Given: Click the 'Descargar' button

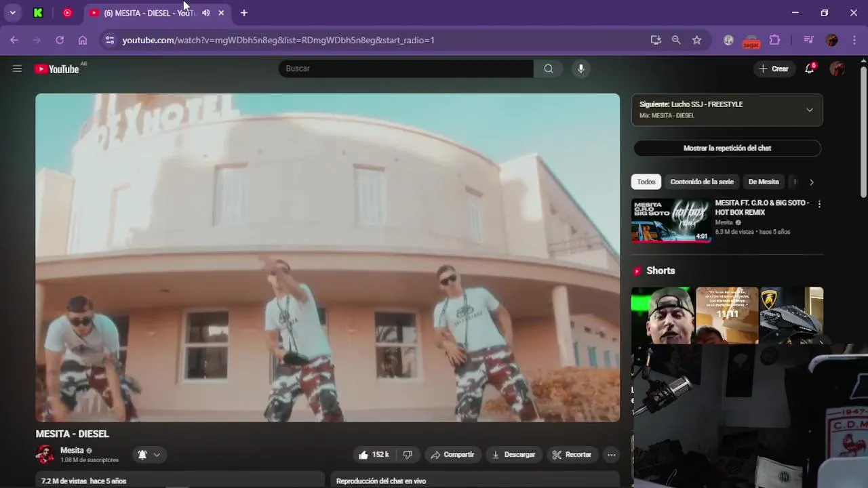Looking at the screenshot, I should pyautogui.click(x=513, y=455).
